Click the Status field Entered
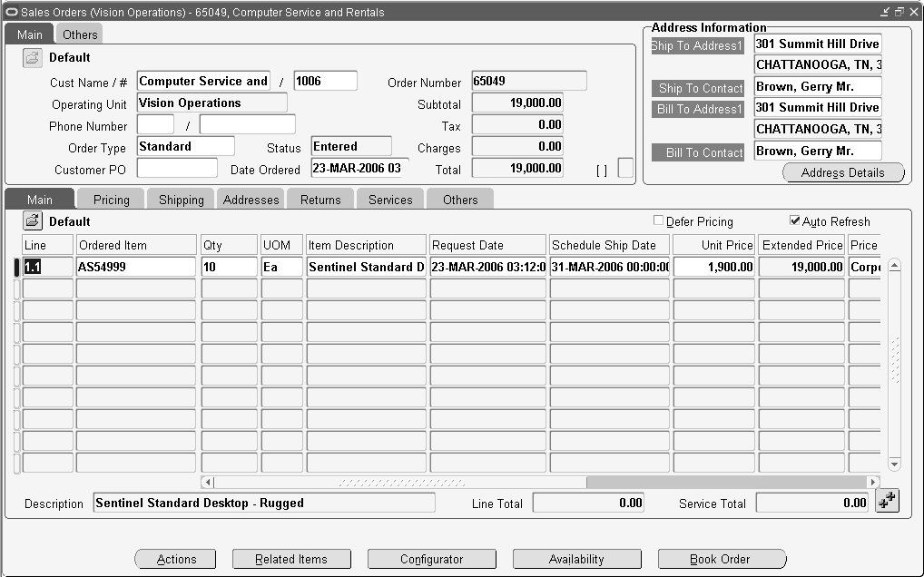The height and width of the screenshot is (577, 924). pos(351,146)
